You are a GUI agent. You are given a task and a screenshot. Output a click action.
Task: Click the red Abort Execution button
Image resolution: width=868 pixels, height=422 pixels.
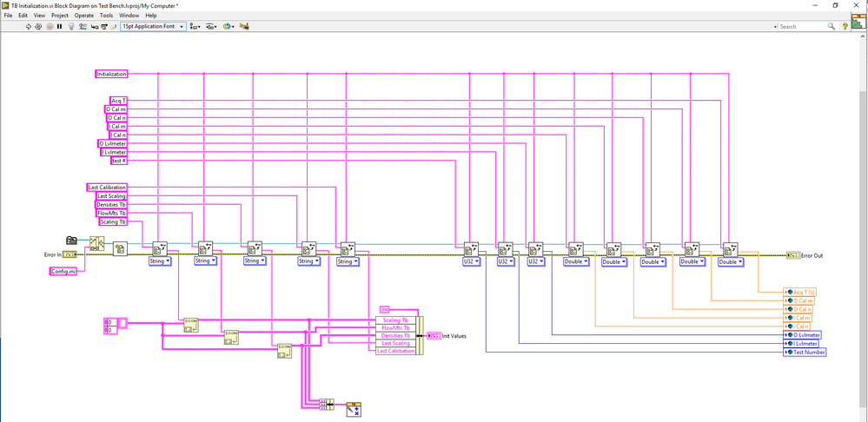click(x=50, y=26)
